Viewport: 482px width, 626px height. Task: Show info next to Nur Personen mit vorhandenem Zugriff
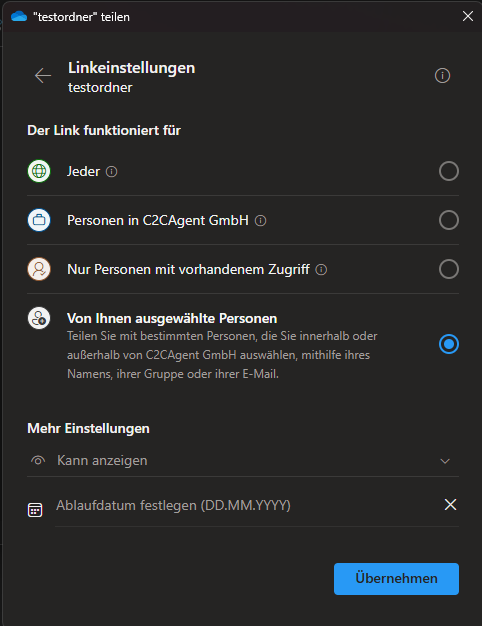click(x=321, y=270)
